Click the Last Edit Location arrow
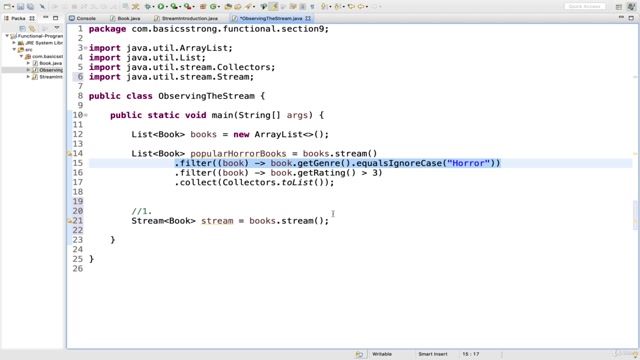 pyautogui.click(x=351, y=7)
